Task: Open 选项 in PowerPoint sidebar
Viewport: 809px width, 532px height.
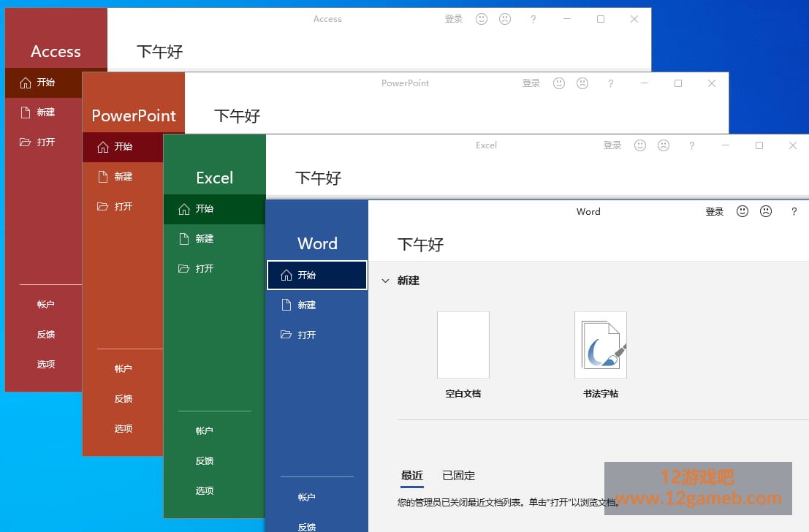Action: pos(123,429)
